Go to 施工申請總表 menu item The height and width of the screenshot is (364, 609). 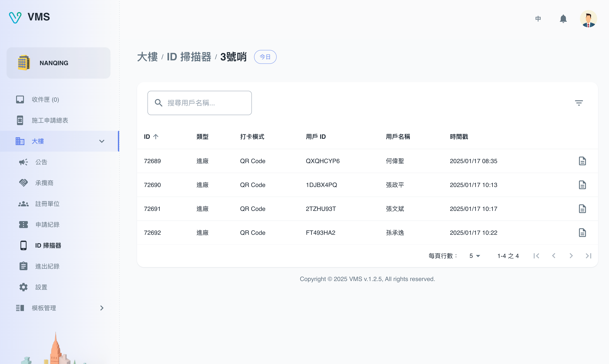50,121
